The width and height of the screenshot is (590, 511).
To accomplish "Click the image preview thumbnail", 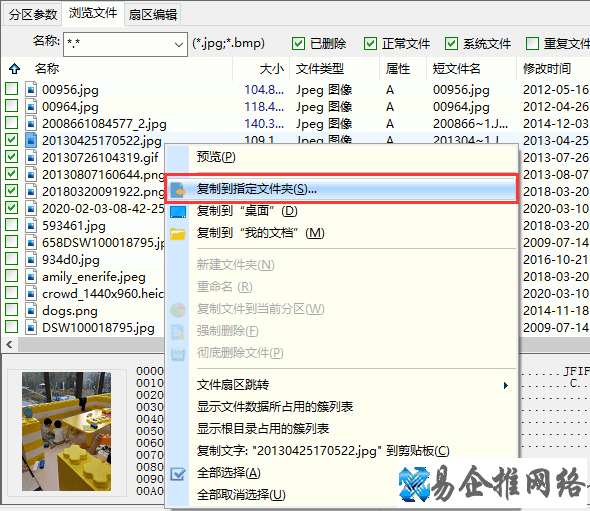I will 66,431.
